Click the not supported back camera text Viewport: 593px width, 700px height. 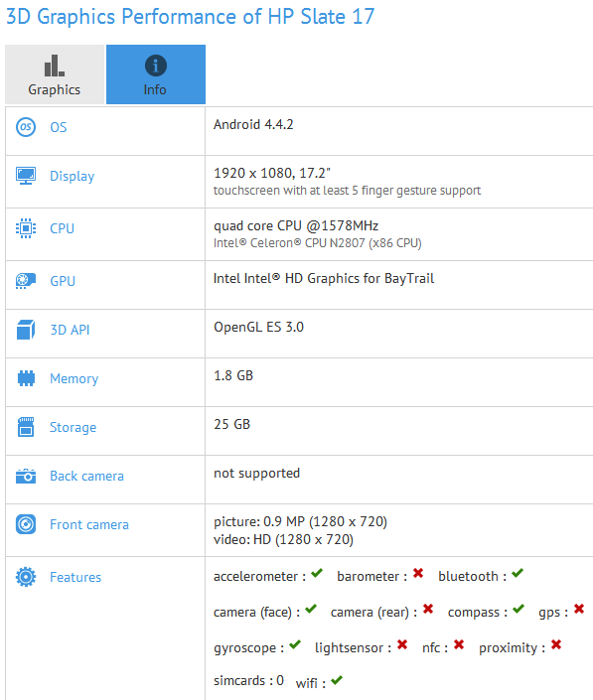[256, 474]
